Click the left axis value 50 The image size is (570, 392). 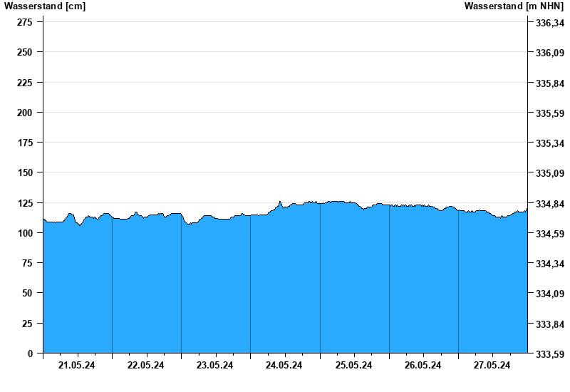[x=27, y=293]
